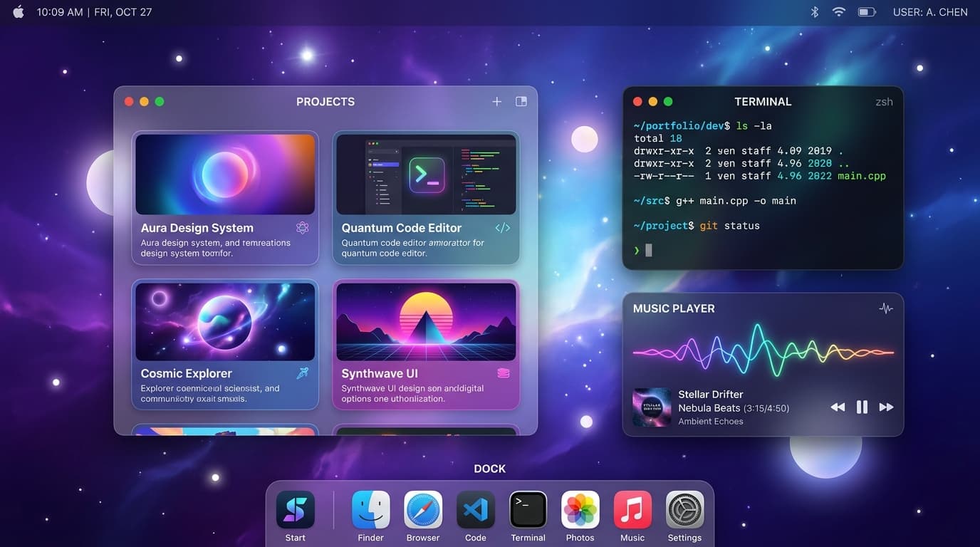Viewport: 980px width, 547px height.
Task: Click the "git status" command in Terminal
Action: click(x=730, y=226)
